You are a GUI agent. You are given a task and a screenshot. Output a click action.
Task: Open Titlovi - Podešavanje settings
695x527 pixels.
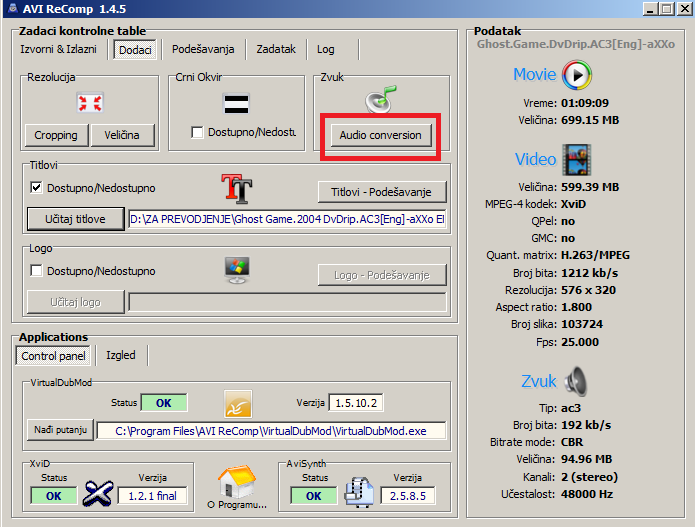click(x=382, y=192)
